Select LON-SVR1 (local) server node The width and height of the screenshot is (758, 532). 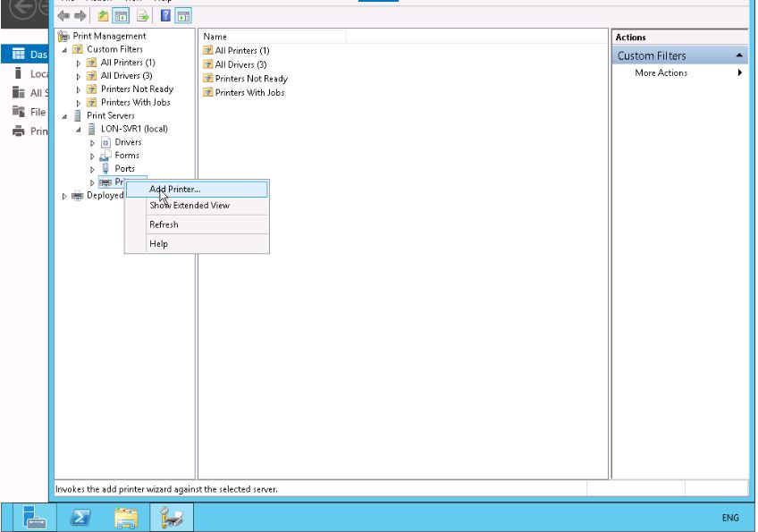[x=134, y=129]
